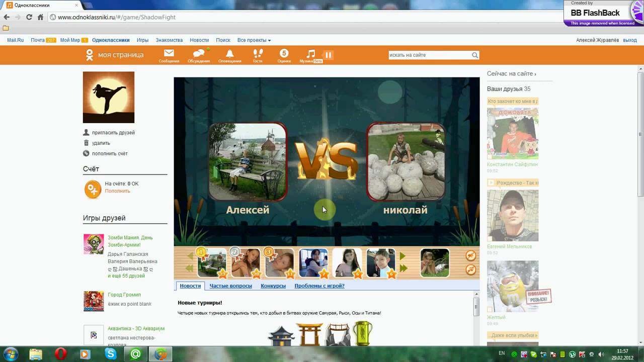Click second-place player thumbnail in rating
The height and width of the screenshot is (362, 644).
point(246,262)
